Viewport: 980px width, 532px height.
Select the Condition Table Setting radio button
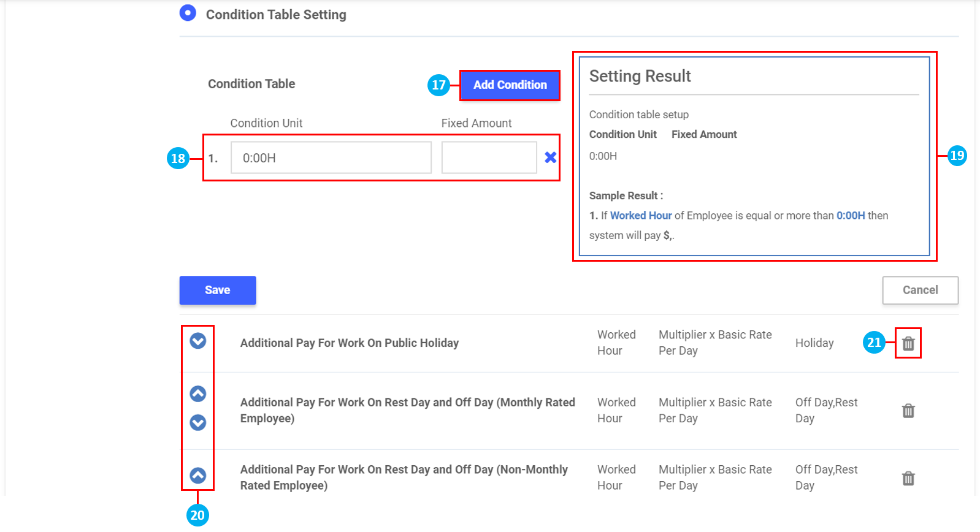coord(188,13)
